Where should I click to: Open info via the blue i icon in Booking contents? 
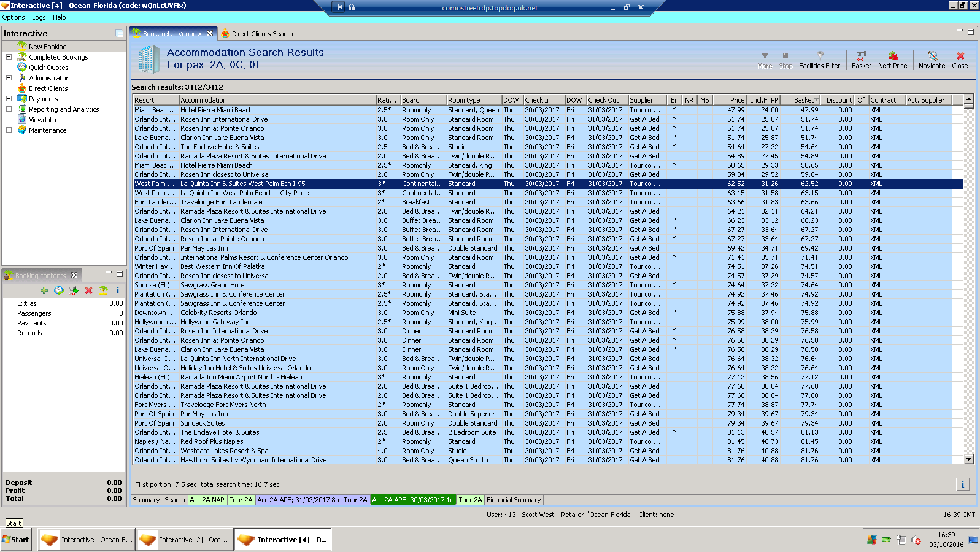118,290
